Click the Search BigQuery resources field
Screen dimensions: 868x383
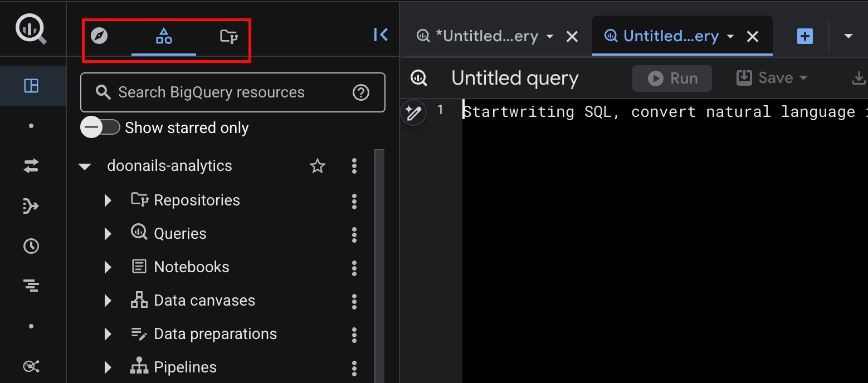223,92
